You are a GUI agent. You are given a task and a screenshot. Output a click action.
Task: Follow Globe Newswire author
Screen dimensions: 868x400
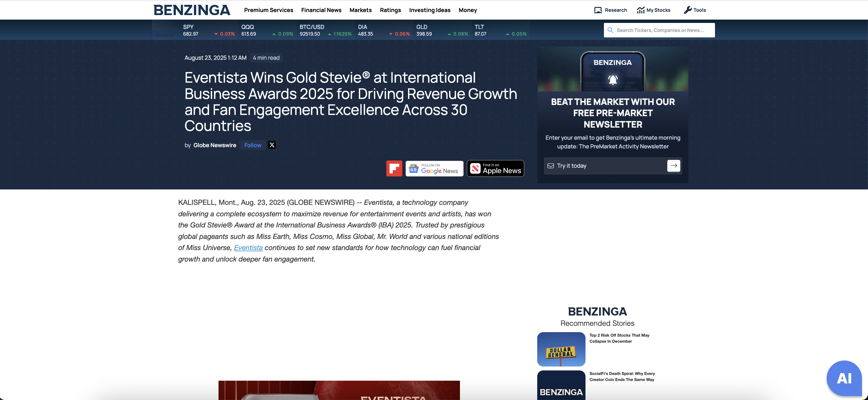point(253,145)
